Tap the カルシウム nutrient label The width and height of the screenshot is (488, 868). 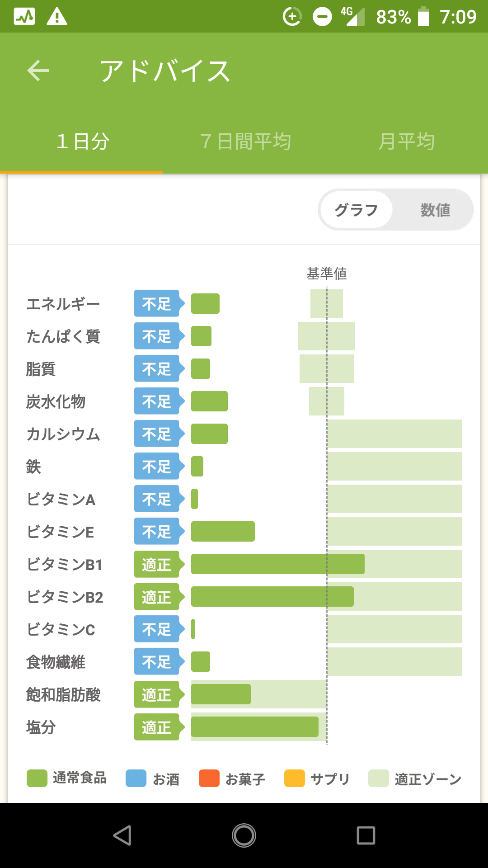pyautogui.click(x=63, y=434)
